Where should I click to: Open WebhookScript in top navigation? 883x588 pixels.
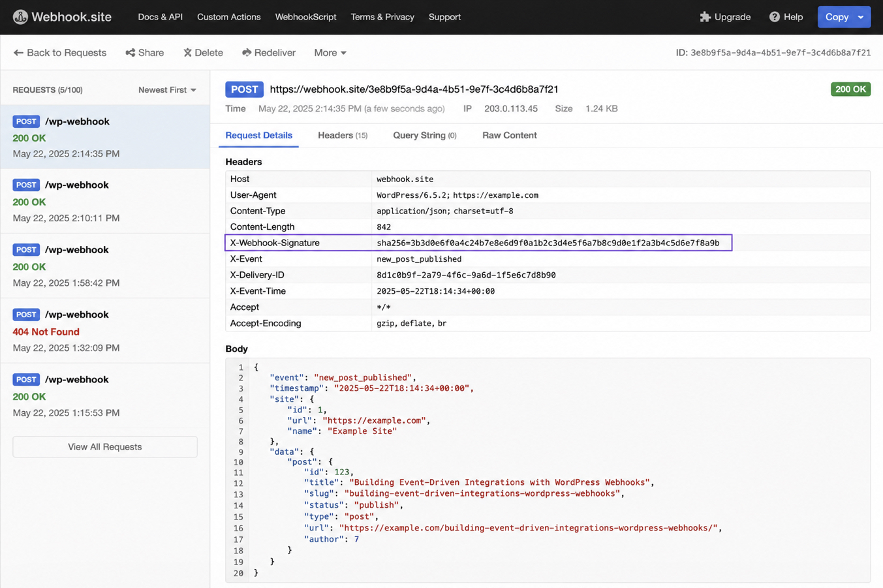coord(305,17)
